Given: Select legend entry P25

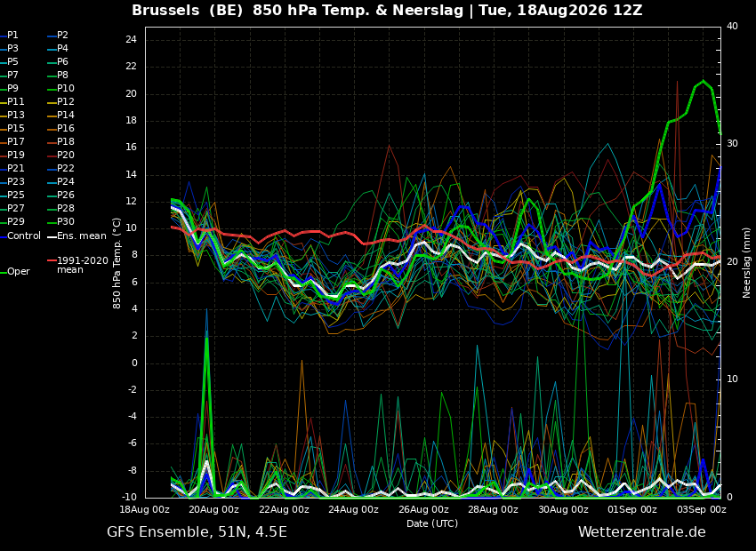Looking at the screenshot, I should pos(15,195).
